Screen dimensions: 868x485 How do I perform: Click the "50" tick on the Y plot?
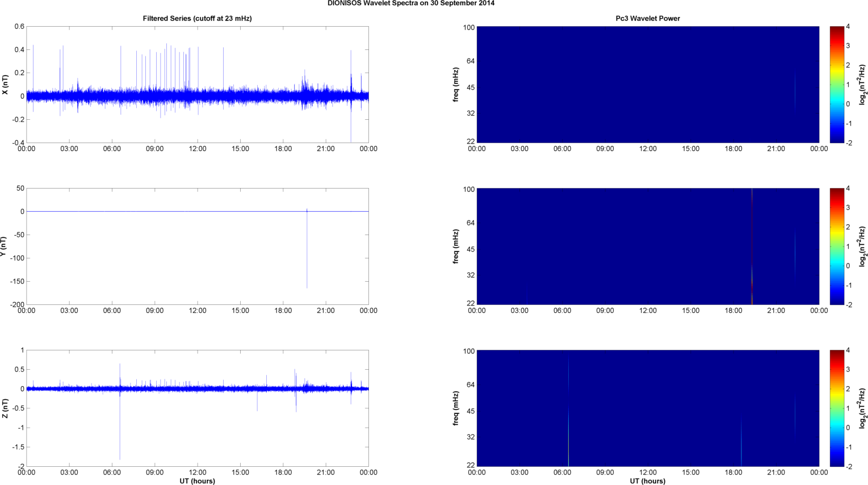(20, 189)
